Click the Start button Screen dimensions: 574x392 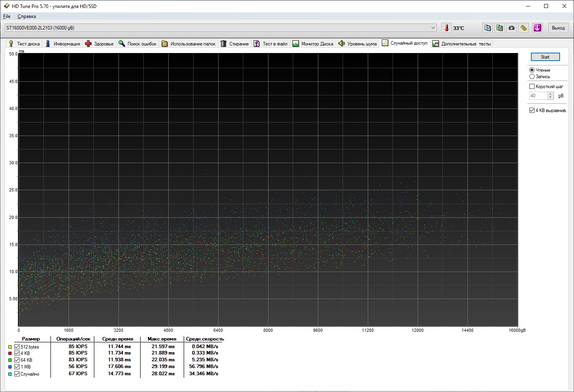[x=545, y=57]
